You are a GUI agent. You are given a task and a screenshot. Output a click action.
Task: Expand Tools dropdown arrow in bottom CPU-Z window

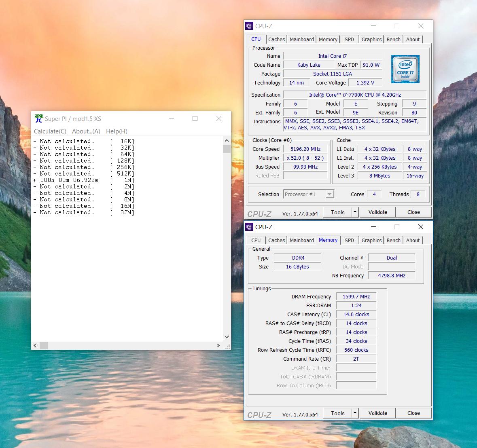pos(355,413)
